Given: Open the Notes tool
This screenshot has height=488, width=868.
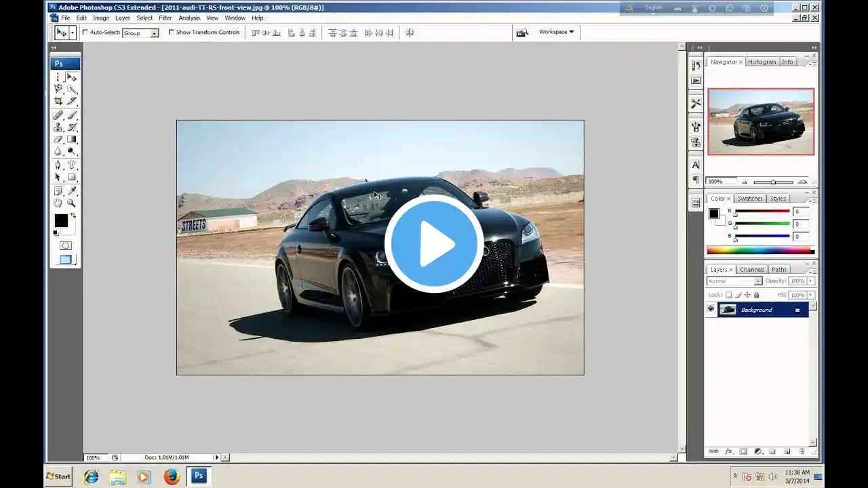Looking at the screenshot, I should coord(58,191).
